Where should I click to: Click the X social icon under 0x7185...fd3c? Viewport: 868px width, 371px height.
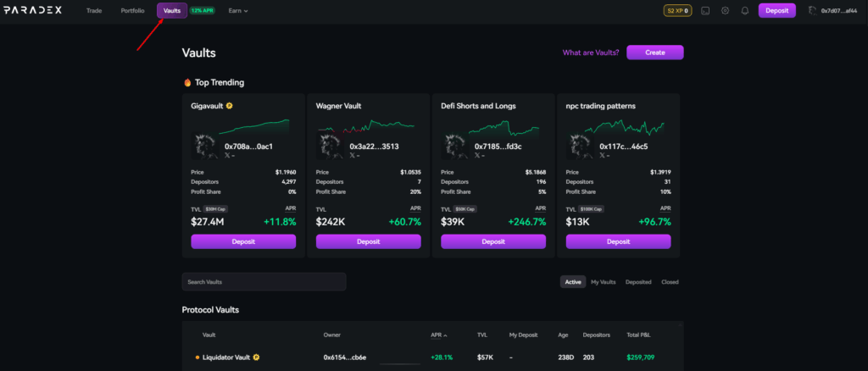(478, 155)
